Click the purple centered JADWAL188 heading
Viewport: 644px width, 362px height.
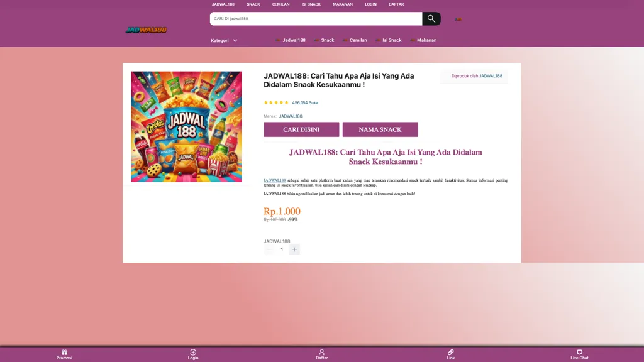[386, 156]
